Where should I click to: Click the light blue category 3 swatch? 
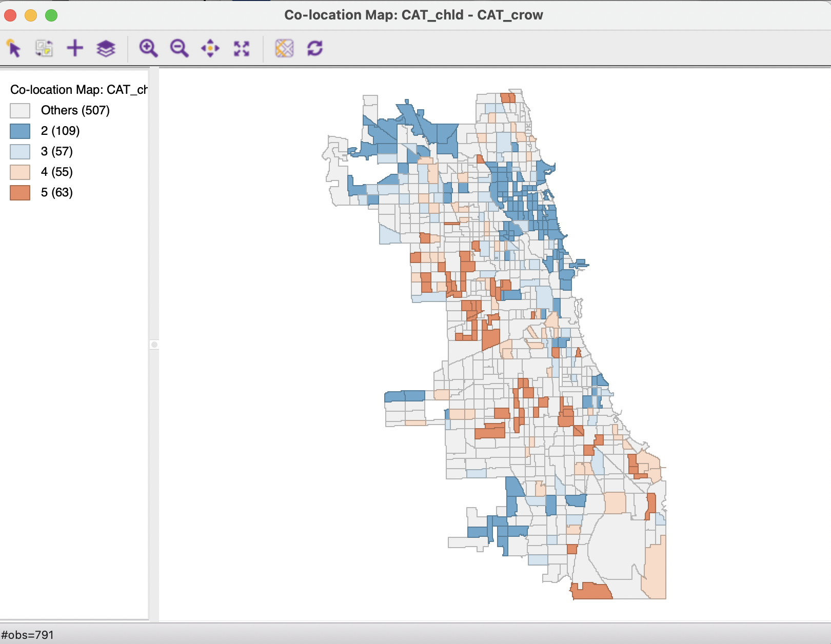coord(20,151)
